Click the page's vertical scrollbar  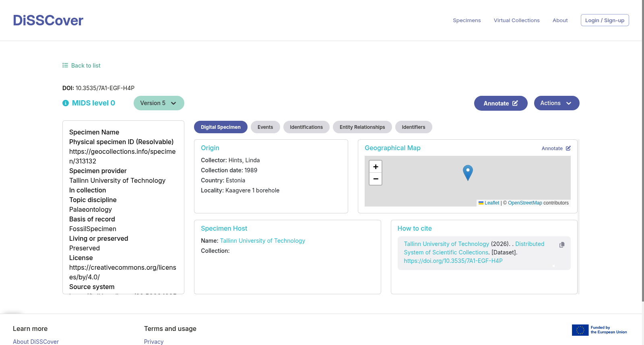[643, 151]
